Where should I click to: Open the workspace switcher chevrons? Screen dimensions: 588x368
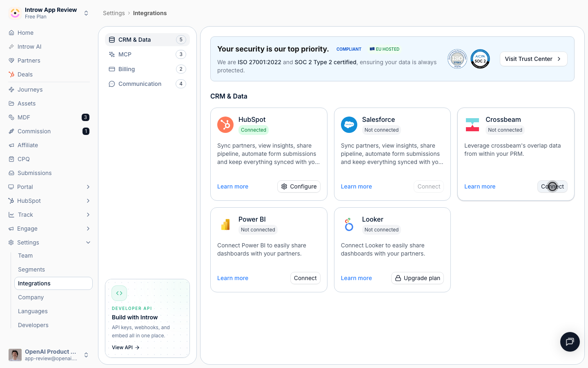(x=86, y=13)
